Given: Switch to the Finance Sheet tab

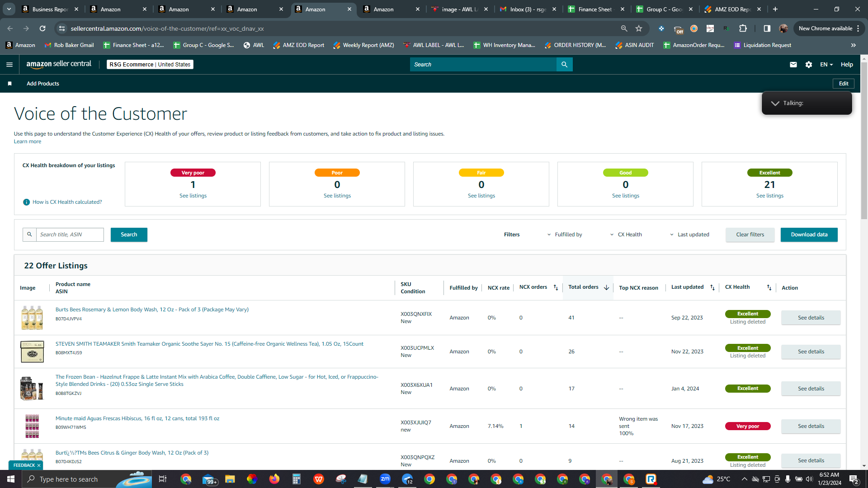Looking at the screenshot, I should tap(596, 9).
